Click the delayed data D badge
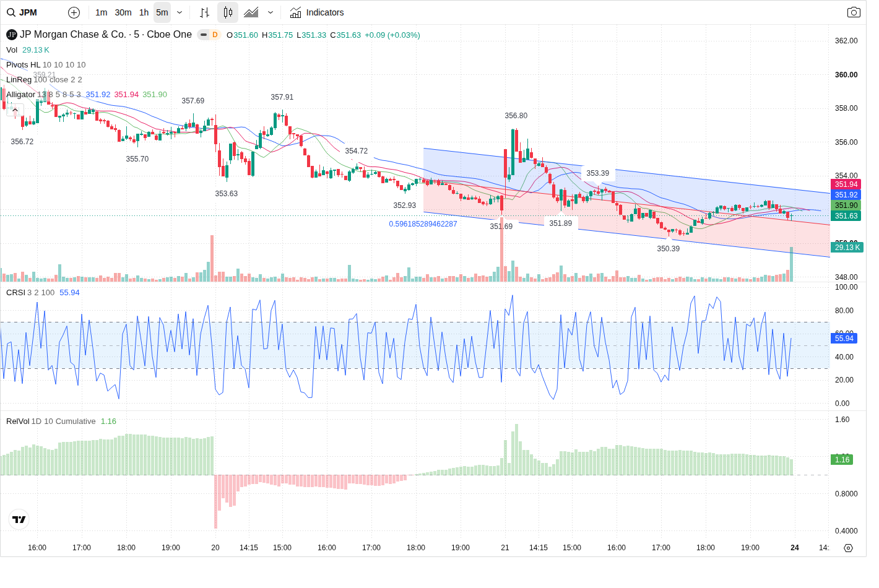The image size is (879, 588). (x=215, y=35)
